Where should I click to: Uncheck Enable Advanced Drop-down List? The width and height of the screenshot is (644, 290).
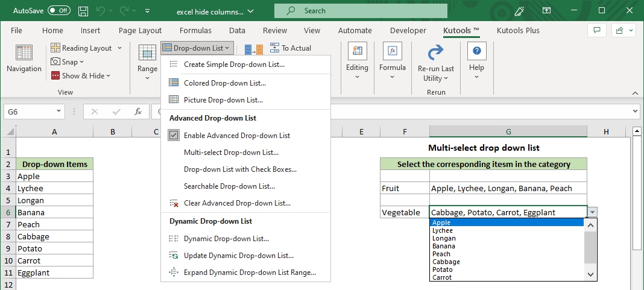[174, 136]
